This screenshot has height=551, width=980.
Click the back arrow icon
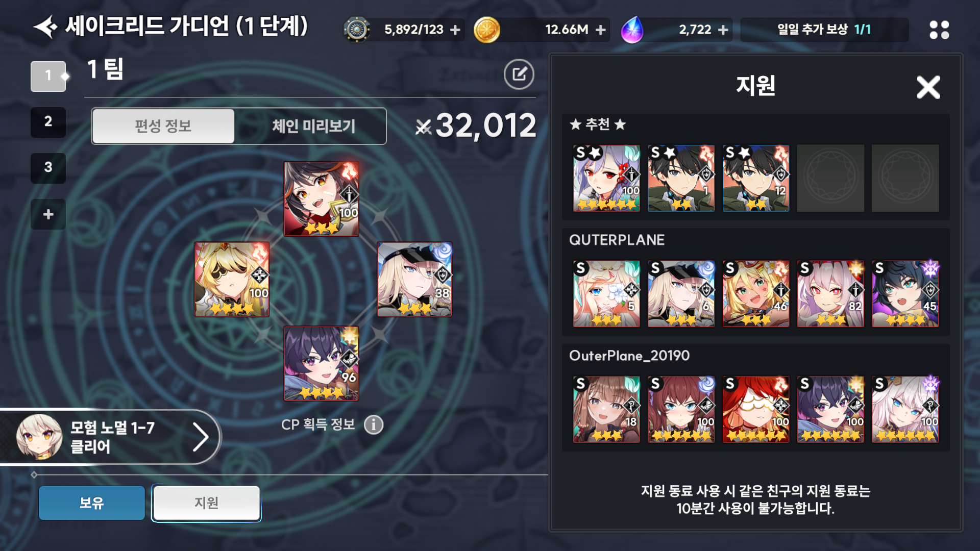point(45,27)
